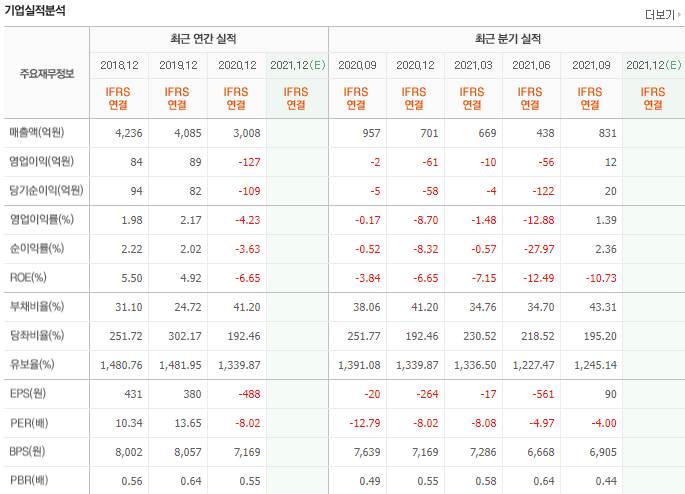Select the 2021.03 quarterly column header
Screen dimensions: 685x494
(x=474, y=65)
